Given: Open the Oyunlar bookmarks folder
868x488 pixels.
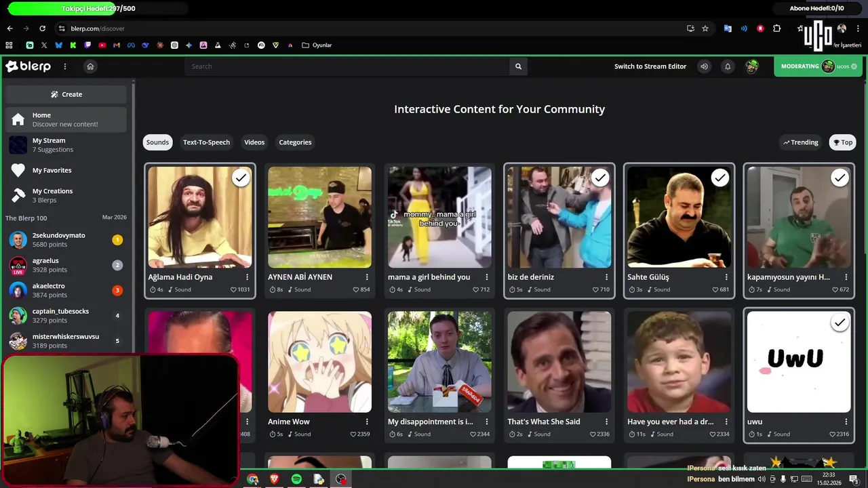Looking at the screenshot, I should [x=317, y=45].
